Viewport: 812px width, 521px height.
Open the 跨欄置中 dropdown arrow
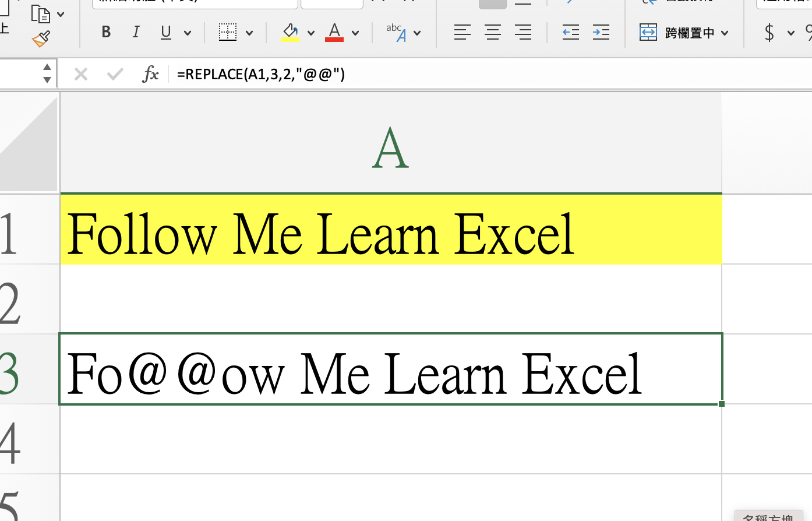coord(725,33)
